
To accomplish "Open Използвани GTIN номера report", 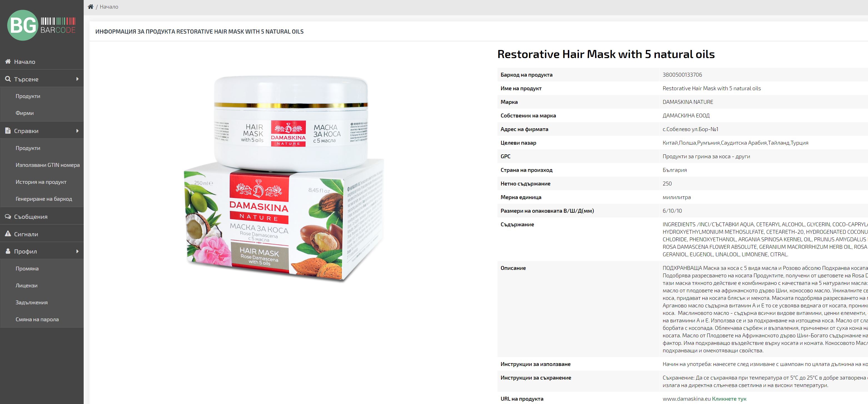I will click(x=48, y=165).
